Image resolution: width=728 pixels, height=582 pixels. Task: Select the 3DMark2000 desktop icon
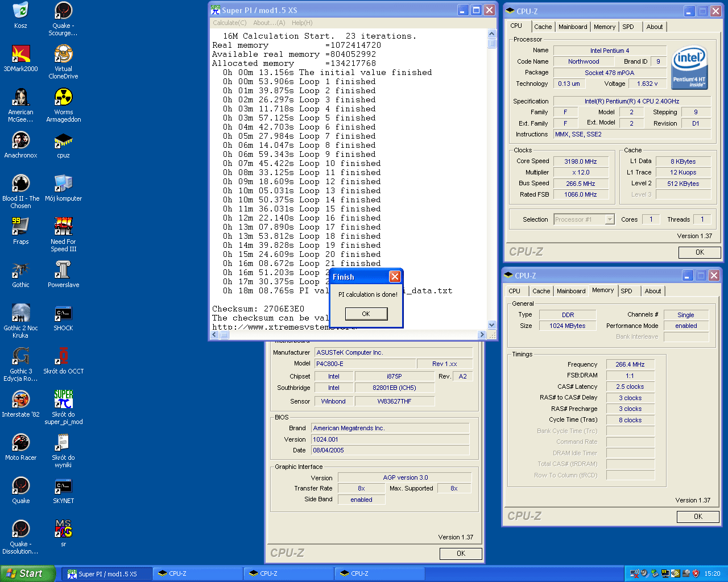point(20,59)
